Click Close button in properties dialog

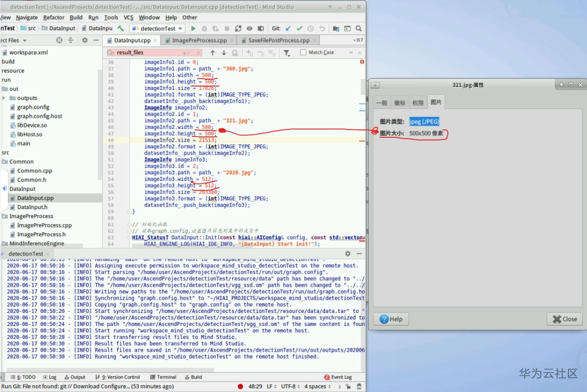click(x=564, y=319)
